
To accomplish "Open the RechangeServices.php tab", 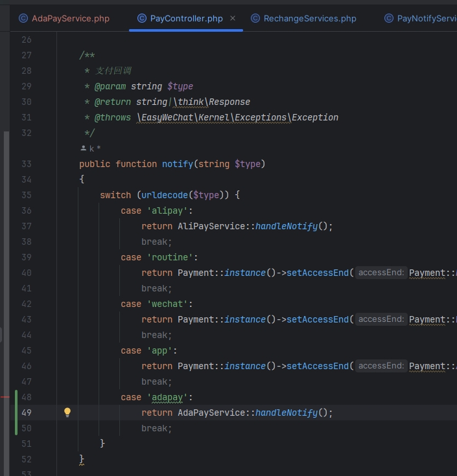I will click(x=310, y=19).
